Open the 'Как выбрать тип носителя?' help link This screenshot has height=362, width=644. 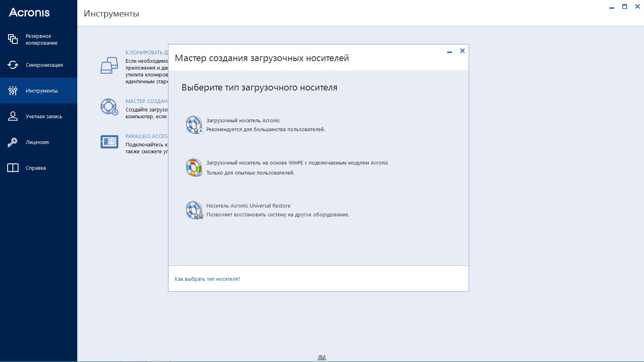click(x=207, y=279)
